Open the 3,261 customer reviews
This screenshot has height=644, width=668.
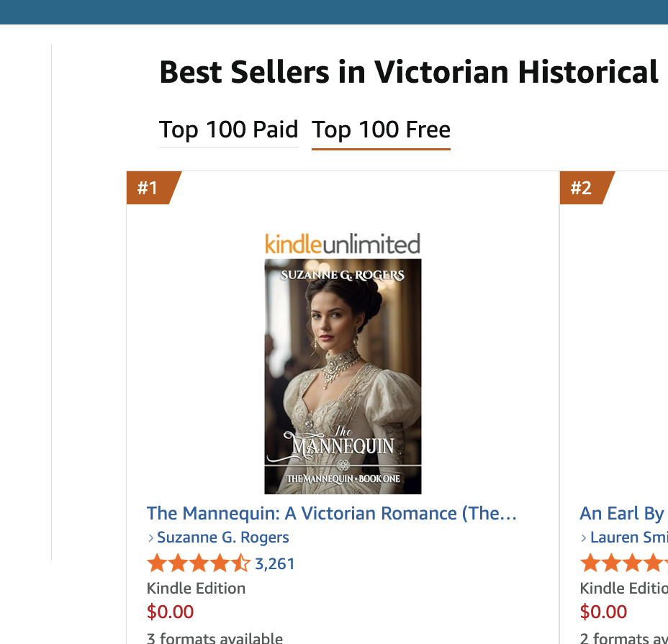click(x=275, y=564)
